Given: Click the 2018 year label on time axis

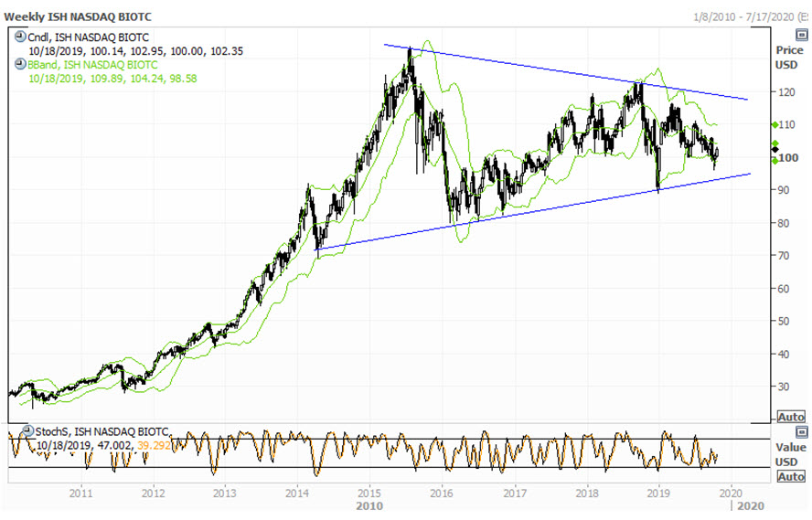Looking at the screenshot, I should (x=587, y=493).
